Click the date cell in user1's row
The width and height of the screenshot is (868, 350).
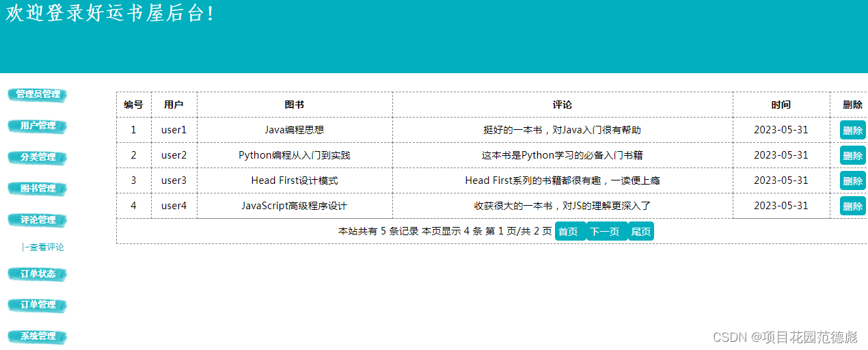pyautogui.click(x=781, y=130)
